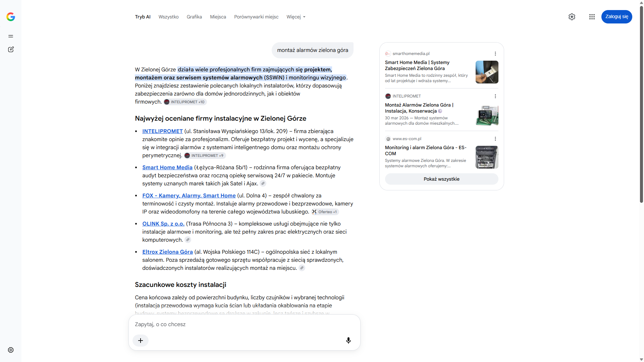
Task: Open Monitoring i alarm Zielona Góra - ES-COM title
Action: (426, 150)
